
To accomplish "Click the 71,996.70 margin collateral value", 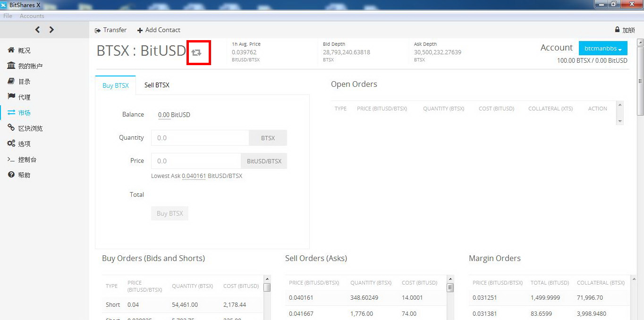I will [x=590, y=298].
